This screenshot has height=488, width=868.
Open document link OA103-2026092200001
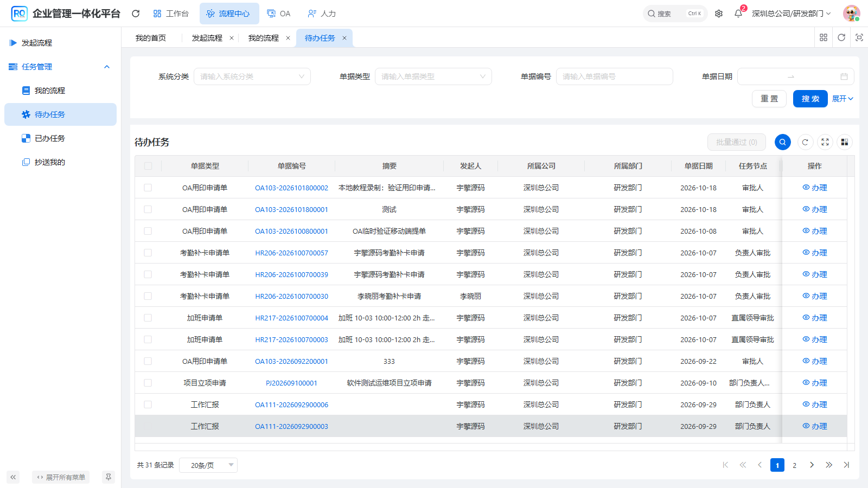click(x=292, y=361)
